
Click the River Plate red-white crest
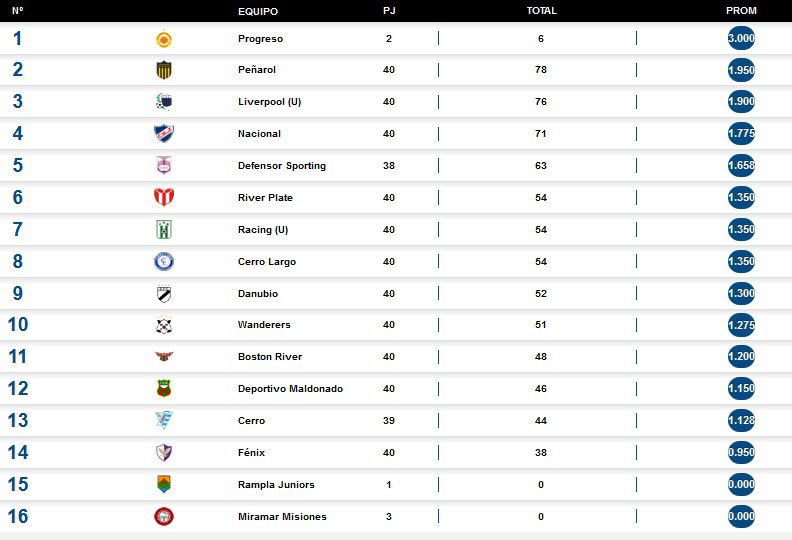click(x=164, y=198)
